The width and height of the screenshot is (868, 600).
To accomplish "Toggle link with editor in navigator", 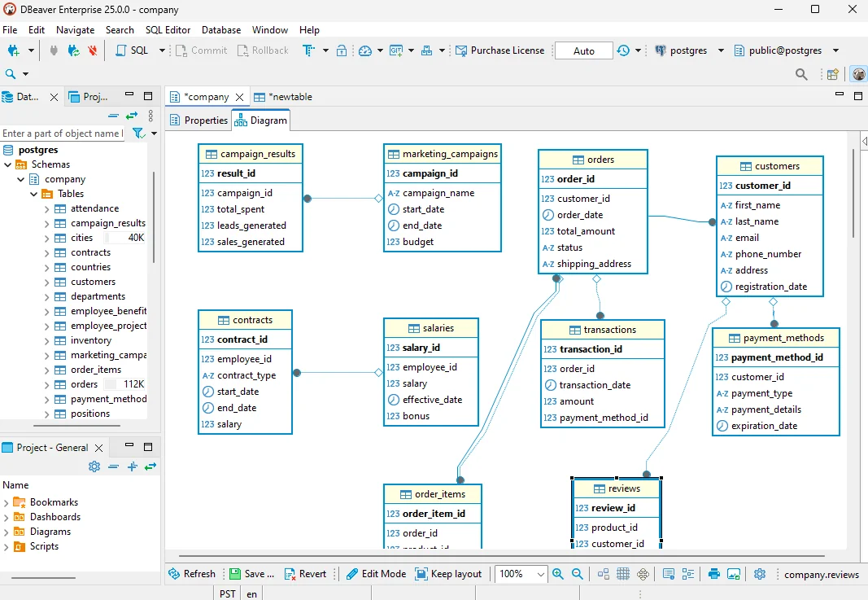I will tap(131, 116).
